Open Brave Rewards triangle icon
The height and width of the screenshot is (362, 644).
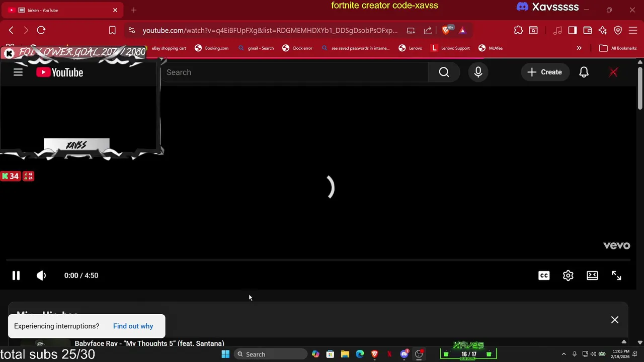462,30
